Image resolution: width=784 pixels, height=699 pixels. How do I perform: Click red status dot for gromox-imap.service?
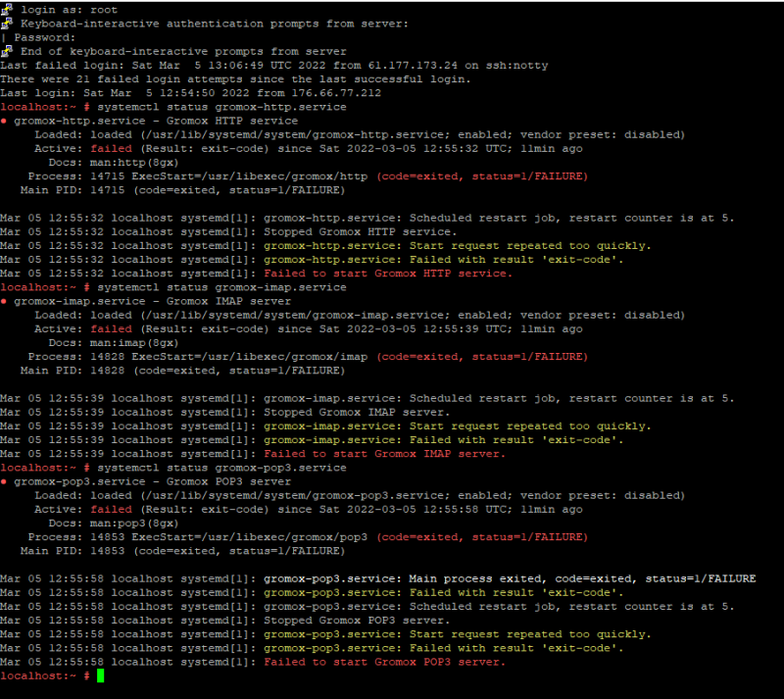4,302
